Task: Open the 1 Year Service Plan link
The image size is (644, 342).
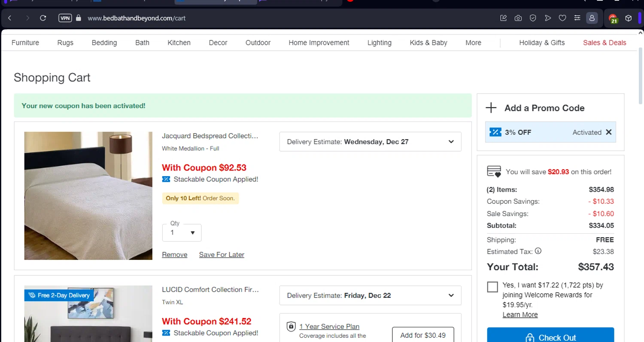Action: pos(329,327)
